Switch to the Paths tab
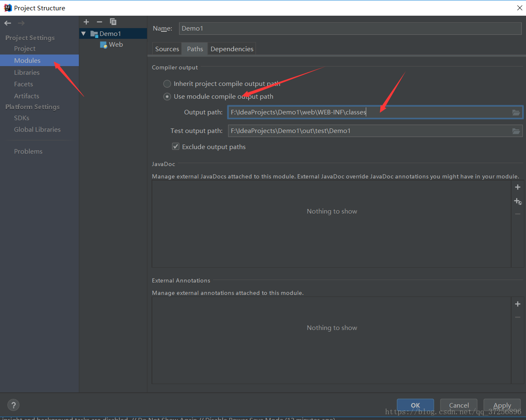 [195, 49]
